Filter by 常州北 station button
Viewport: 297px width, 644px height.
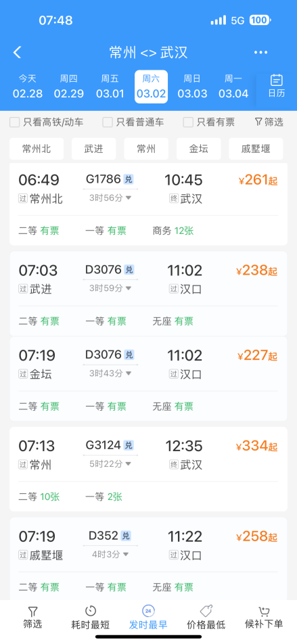tap(37, 149)
